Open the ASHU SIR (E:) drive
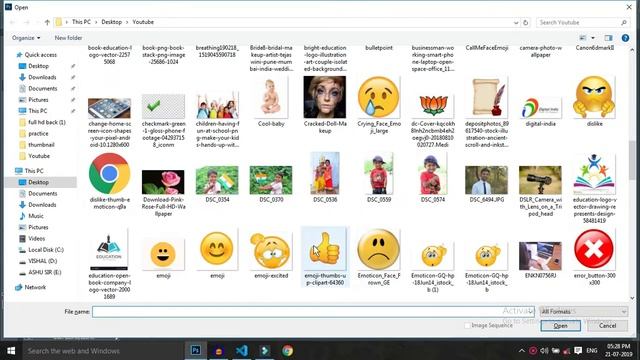 coord(44,272)
